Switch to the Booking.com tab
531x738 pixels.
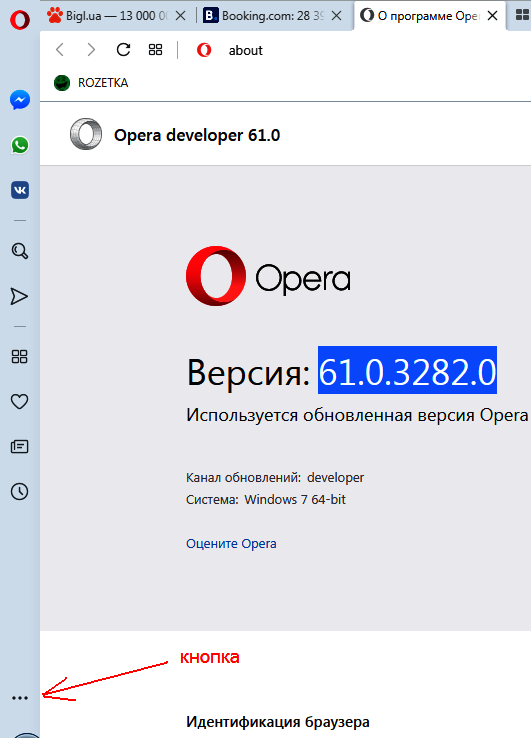[264, 16]
